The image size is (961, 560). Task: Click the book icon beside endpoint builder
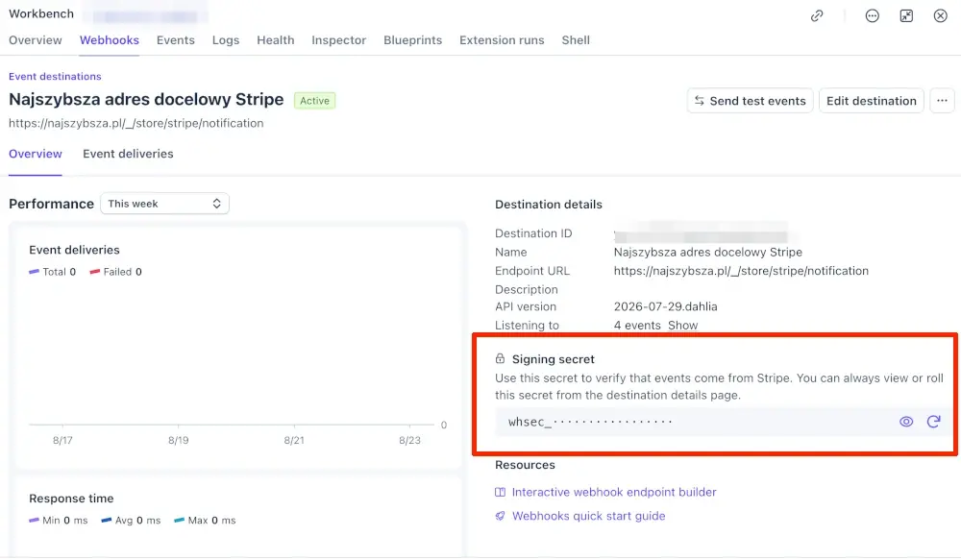[500, 492]
